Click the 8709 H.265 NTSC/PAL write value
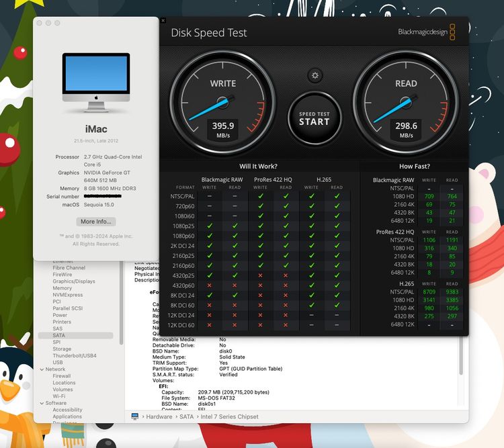Image resolution: width=504 pixels, height=448 pixels. 429,292
